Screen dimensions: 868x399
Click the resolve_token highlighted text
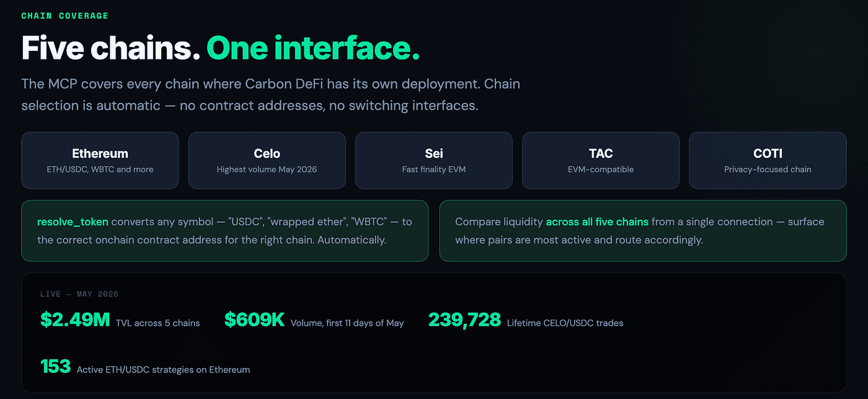(73, 222)
